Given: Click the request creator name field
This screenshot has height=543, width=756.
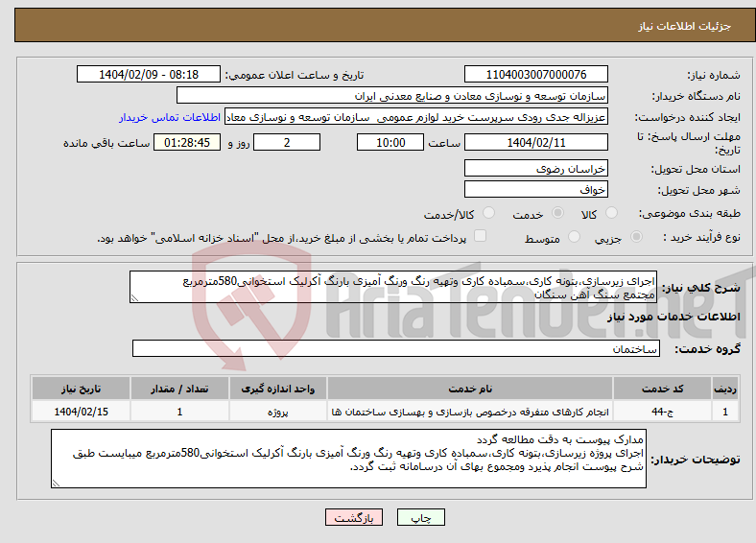Looking at the screenshot, I should [x=416, y=117].
